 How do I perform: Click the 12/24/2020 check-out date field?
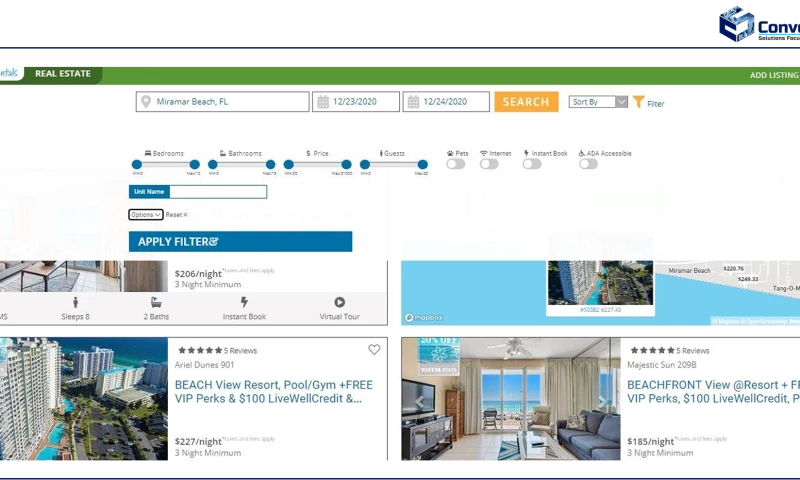(446, 102)
